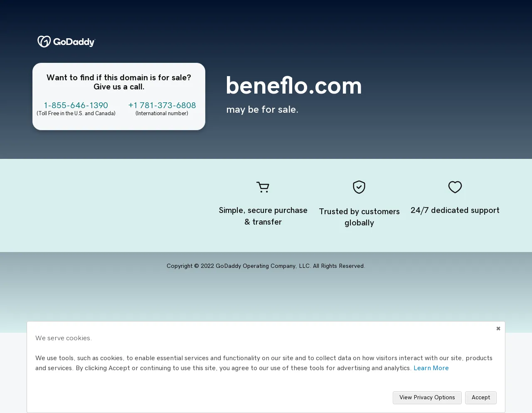The image size is (532, 413).
Task: Click the 'may be for sale' text
Action: point(262,109)
